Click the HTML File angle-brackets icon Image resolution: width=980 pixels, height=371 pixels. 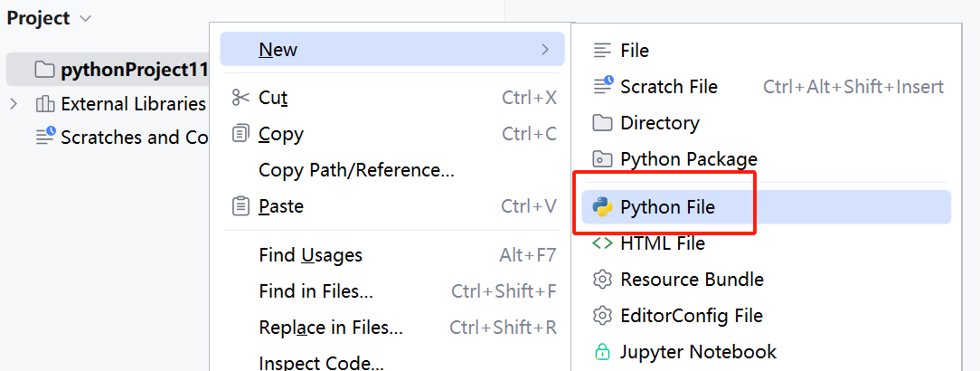coord(602,243)
